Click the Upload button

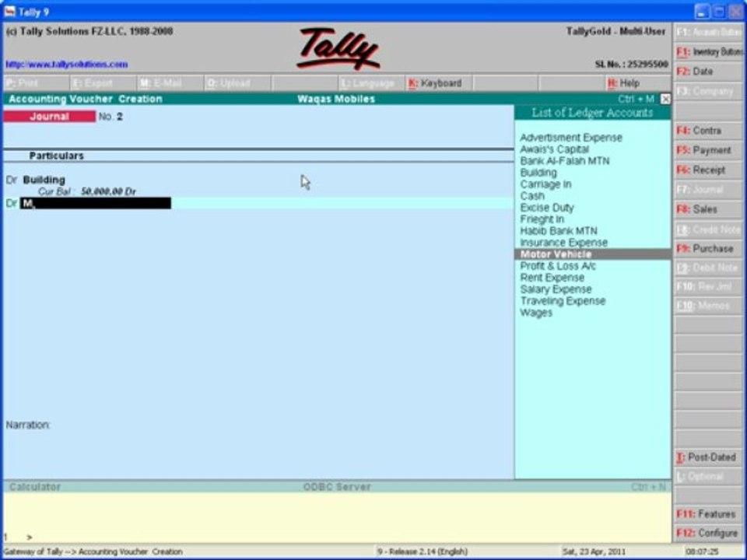(237, 83)
